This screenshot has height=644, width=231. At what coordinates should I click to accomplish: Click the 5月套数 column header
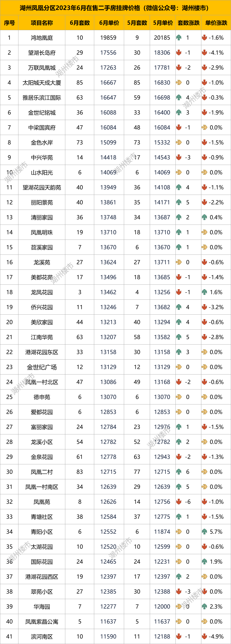tap(137, 23)
